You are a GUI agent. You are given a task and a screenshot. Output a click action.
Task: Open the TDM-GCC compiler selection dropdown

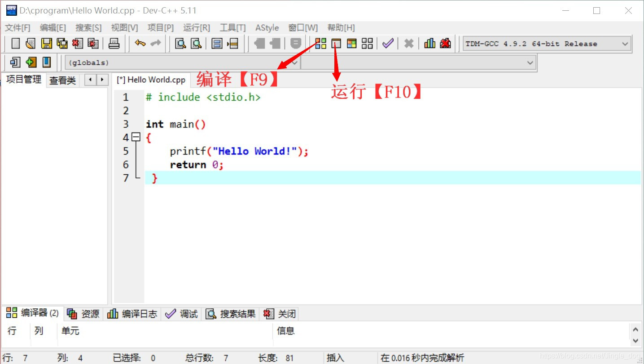tap(547, 44)
